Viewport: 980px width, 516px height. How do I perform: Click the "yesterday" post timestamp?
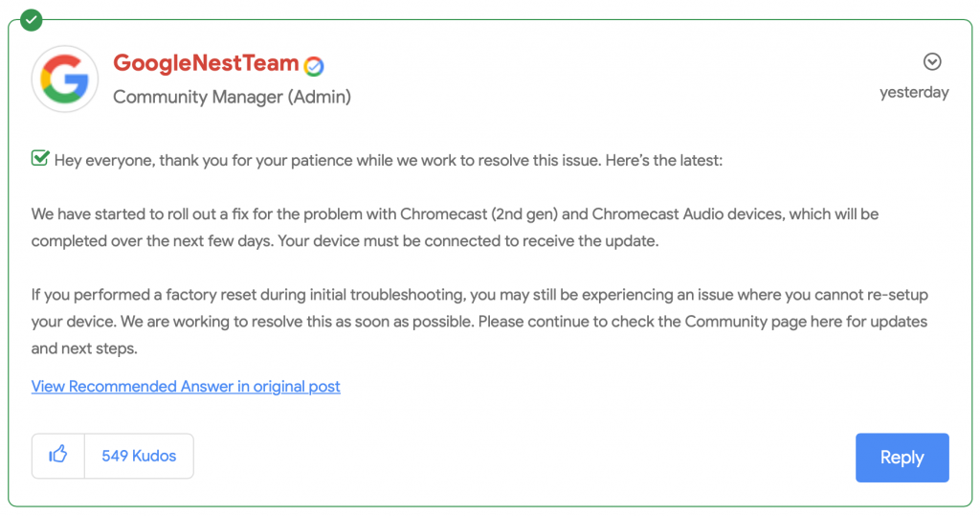pos(914,93)
